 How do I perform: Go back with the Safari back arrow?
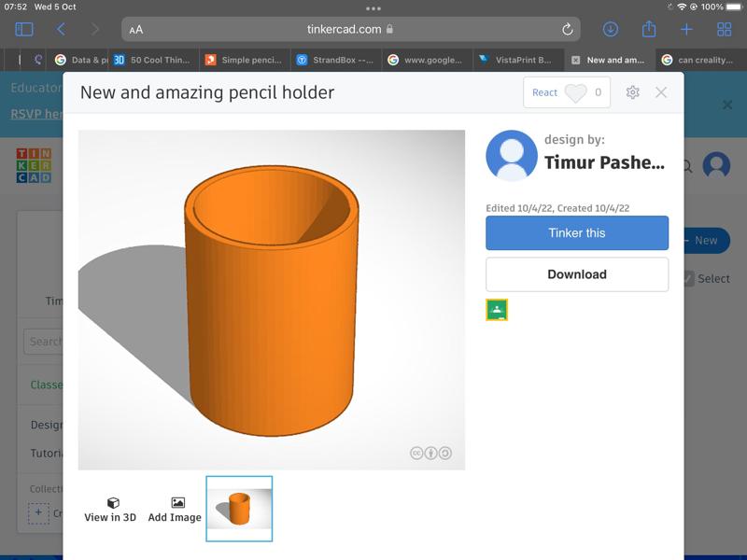[x=61, y=30]
